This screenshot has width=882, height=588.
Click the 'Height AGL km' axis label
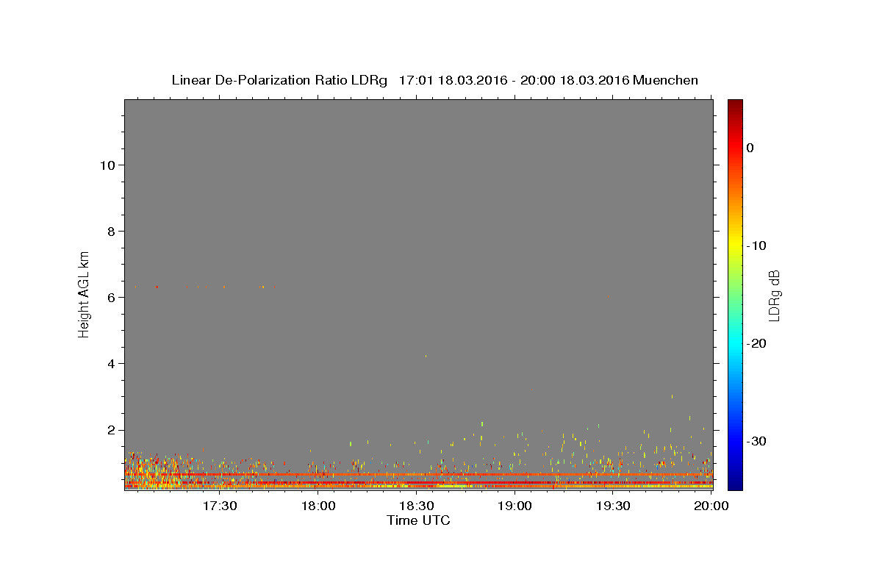[85, 293]
